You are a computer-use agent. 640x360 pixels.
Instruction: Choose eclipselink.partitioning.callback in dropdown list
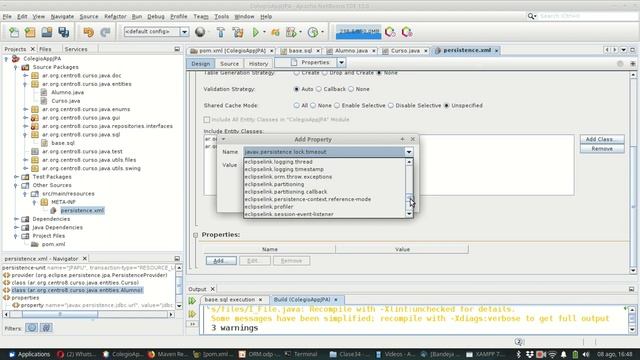[x=285, y=192]
